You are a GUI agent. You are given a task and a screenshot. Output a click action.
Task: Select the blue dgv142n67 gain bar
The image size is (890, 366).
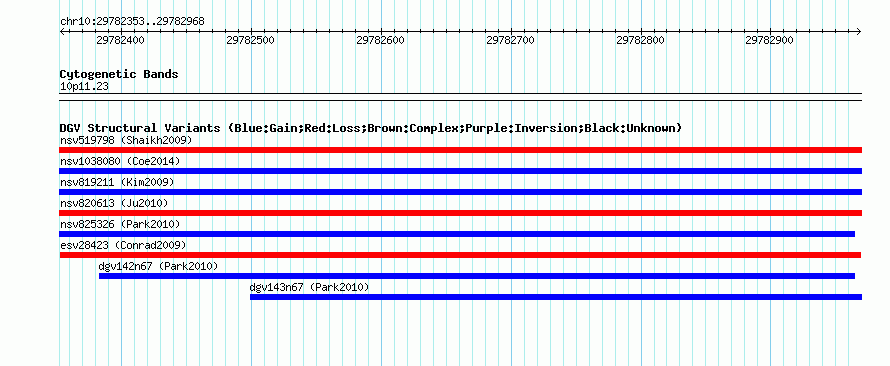477,276
